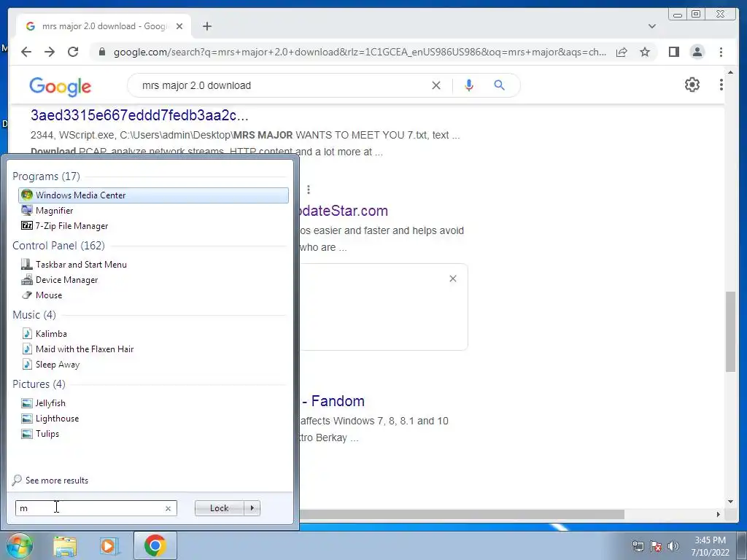
Task: Open the 3aed3315e667eddd7fedb3aa2c result link
Action: point(139,115)
